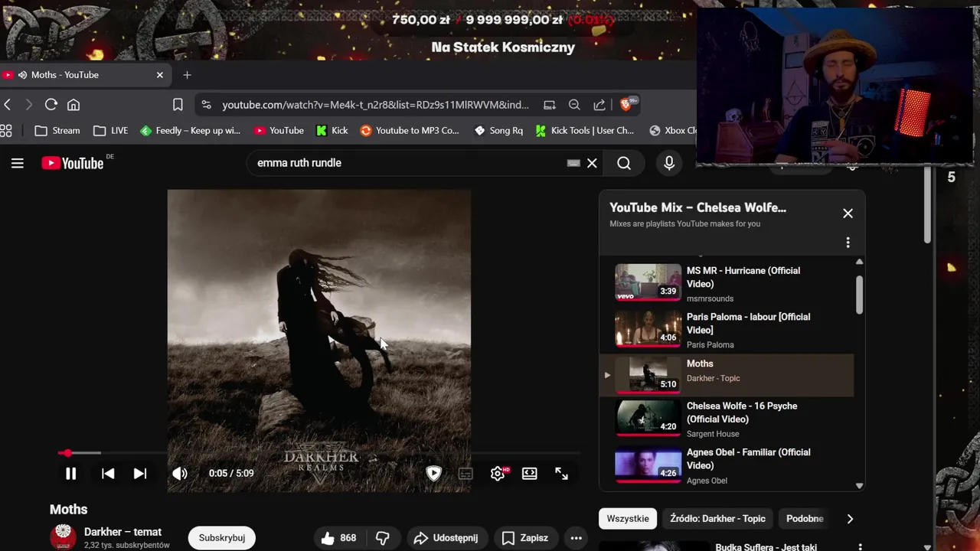Image resolution: width=980 pixels, height=551 pixels.
Task: Mute the player volume
Action: pos(180,474)
